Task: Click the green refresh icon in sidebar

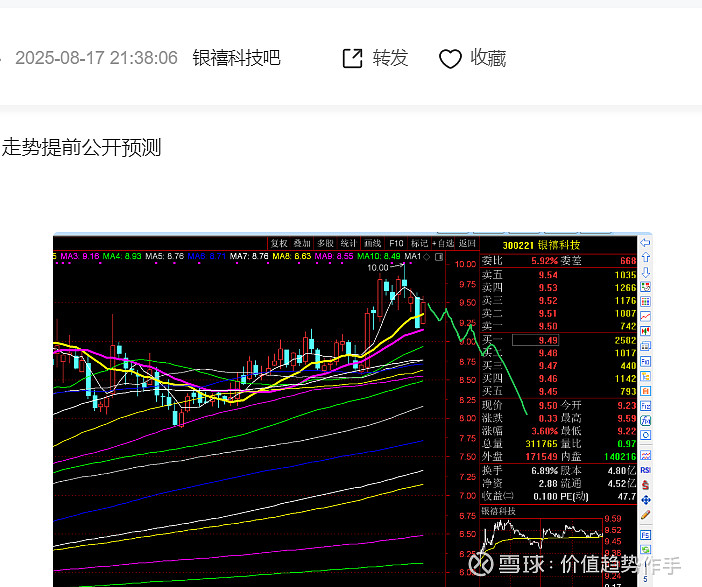Action: [x=645, y=550]
